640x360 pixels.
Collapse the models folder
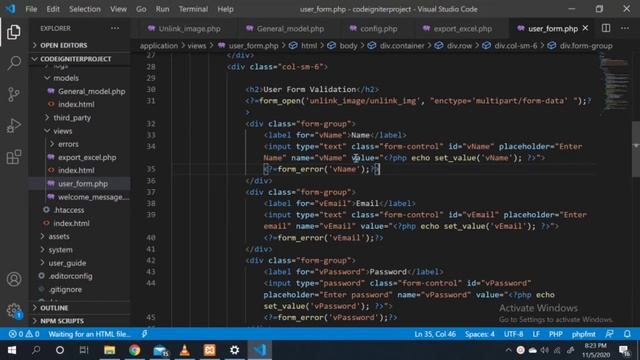click(x=65, y=78)
